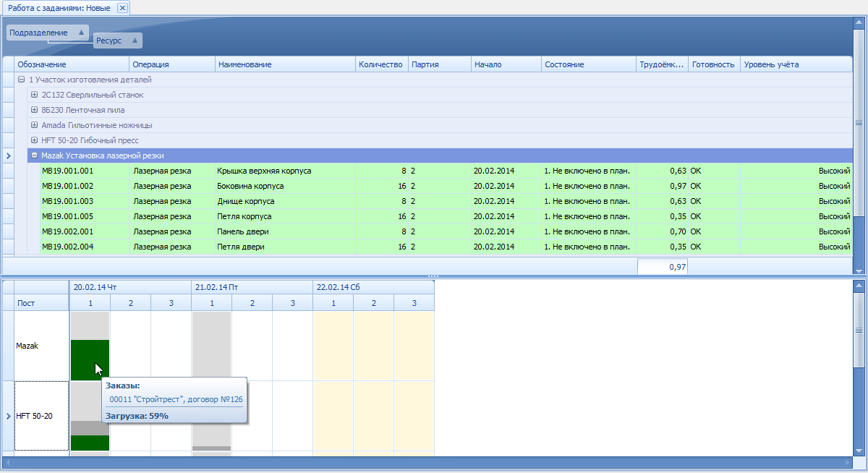This screenshot has width=868, height=473.
Task: Select the HFT 50-20 post row label
Action: coord(41,416)
